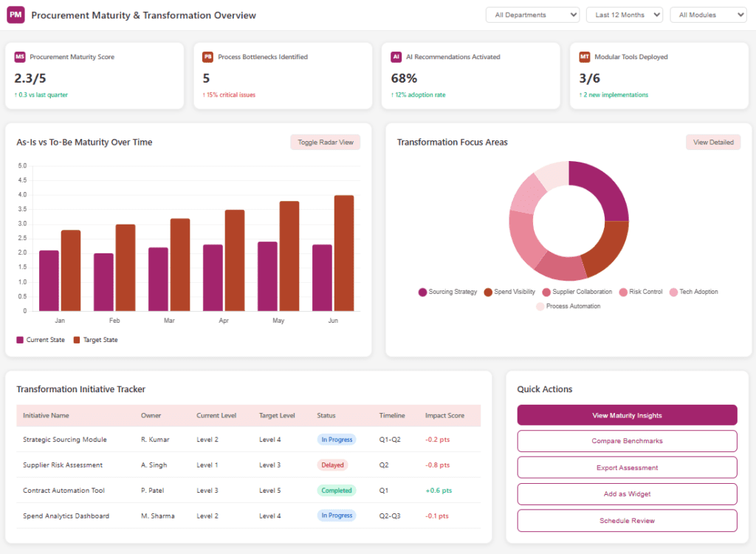Click the MT Modular Tools Deployed icon
756x554 pixels.
pos(585,56)
